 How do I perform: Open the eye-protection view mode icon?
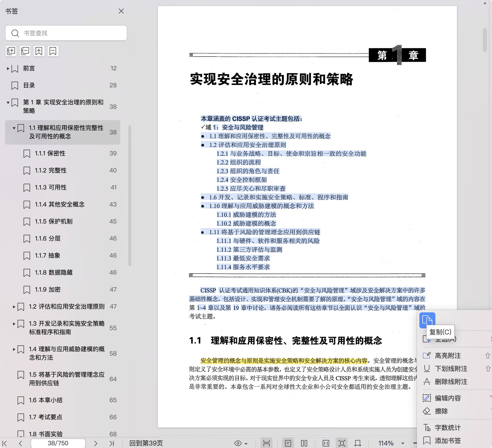[x=238, y=443]
